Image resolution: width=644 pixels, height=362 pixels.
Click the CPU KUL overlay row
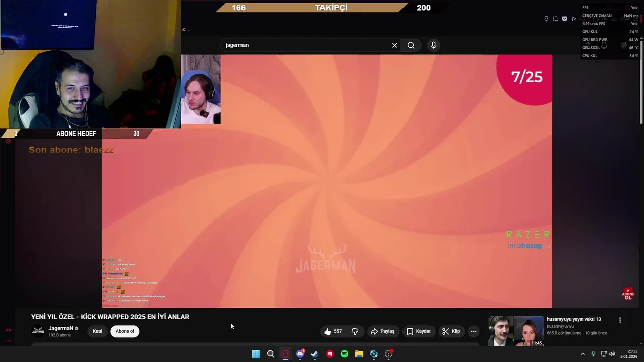(x=610, y=56)
